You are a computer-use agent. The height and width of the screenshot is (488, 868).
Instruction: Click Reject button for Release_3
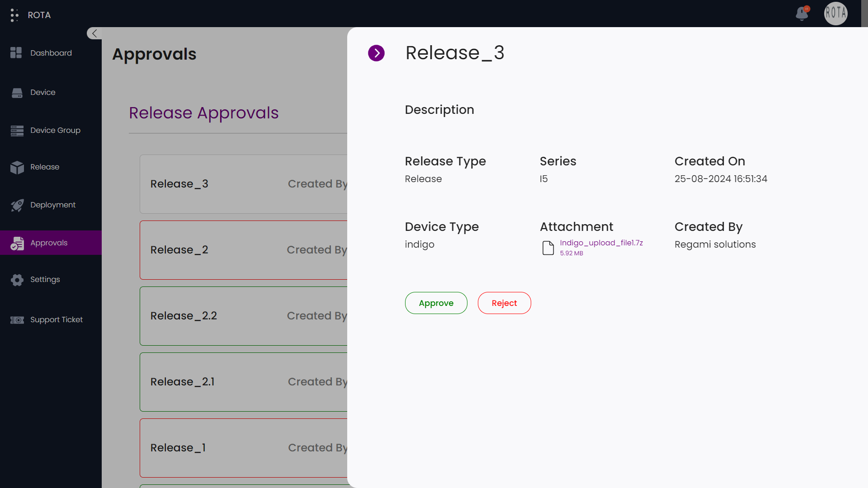pyautogui.click(x=504, y=303)
